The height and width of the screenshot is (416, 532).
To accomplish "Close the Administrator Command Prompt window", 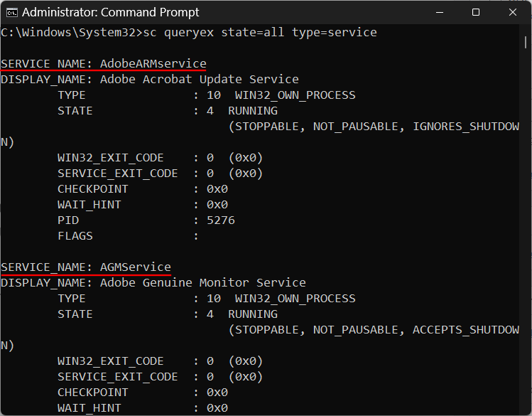I will (514, 12).
